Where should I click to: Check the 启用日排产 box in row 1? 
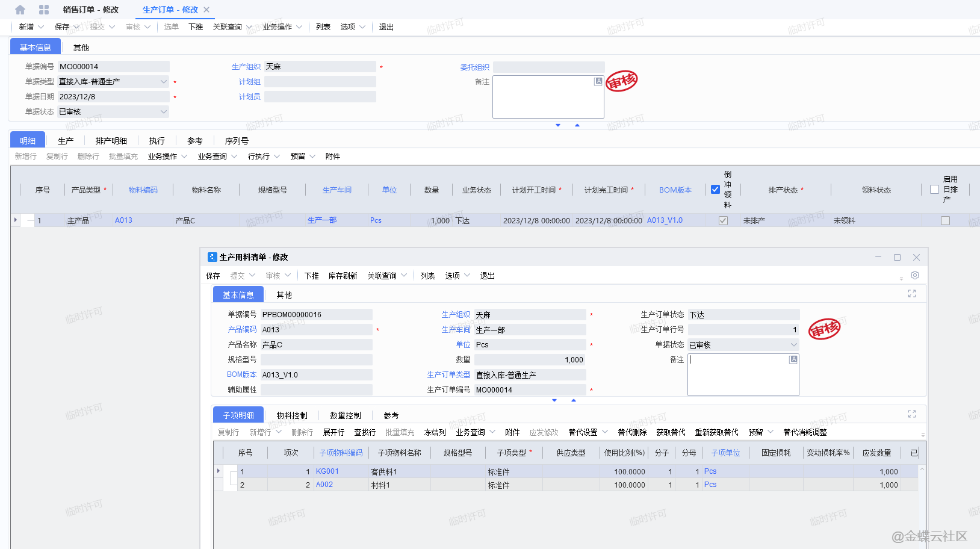[945, 221]
